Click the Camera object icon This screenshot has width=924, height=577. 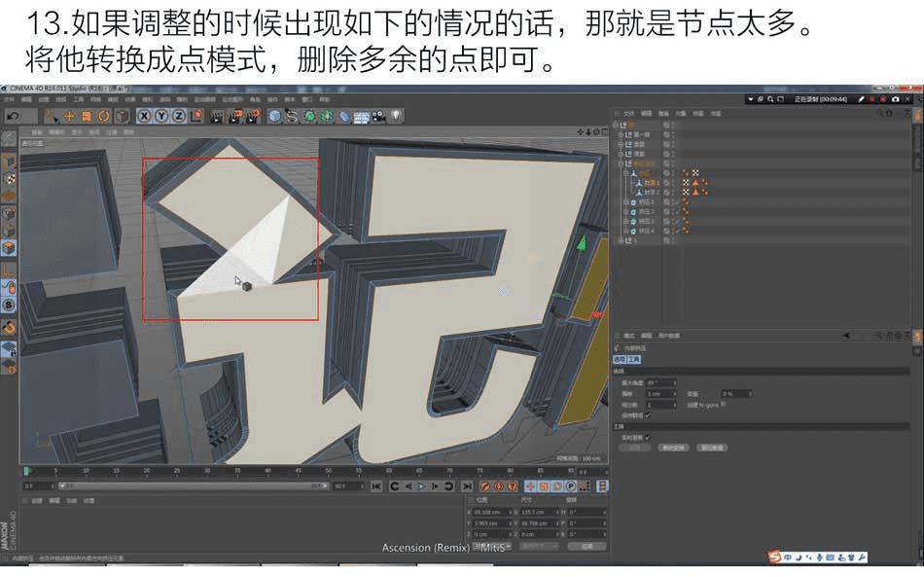pyautogui.click(x=379, y=116)
